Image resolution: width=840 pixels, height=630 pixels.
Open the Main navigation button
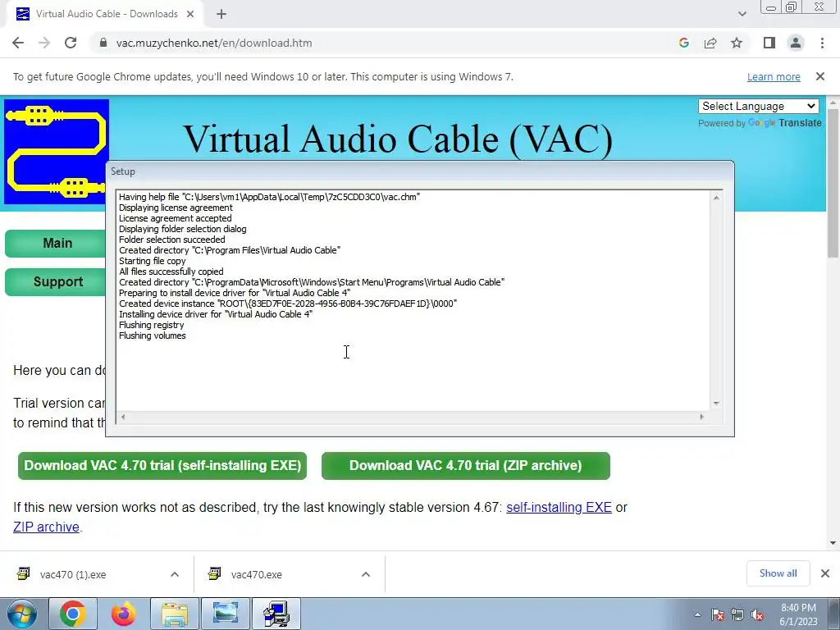click(56, 243)
